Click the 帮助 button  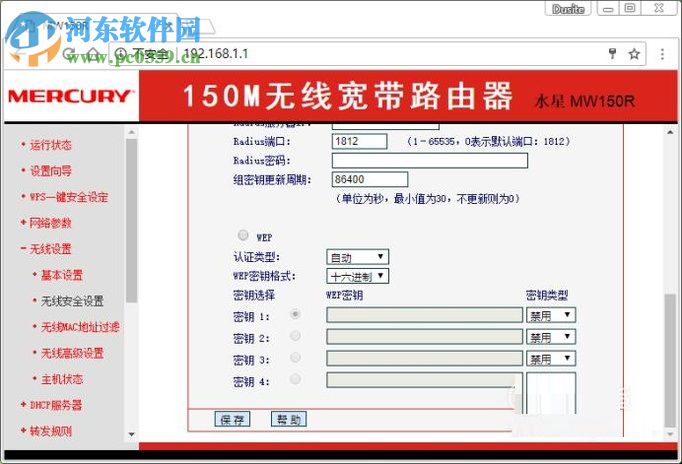pos(289,419)
